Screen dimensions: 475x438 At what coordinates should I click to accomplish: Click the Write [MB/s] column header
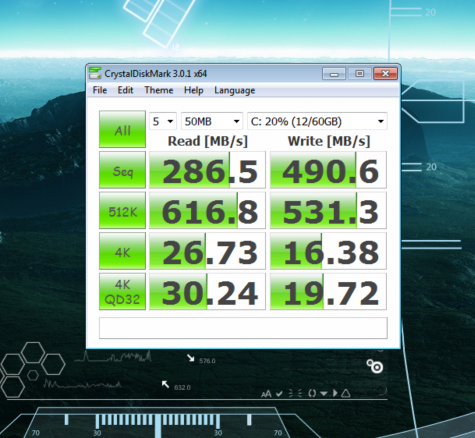tap(329, 141)
